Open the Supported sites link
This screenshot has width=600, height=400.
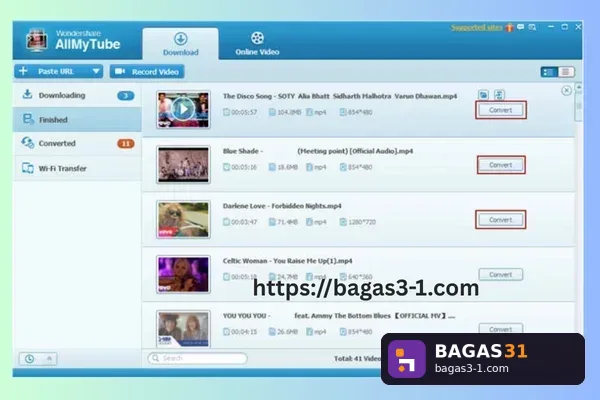(476, 28)
